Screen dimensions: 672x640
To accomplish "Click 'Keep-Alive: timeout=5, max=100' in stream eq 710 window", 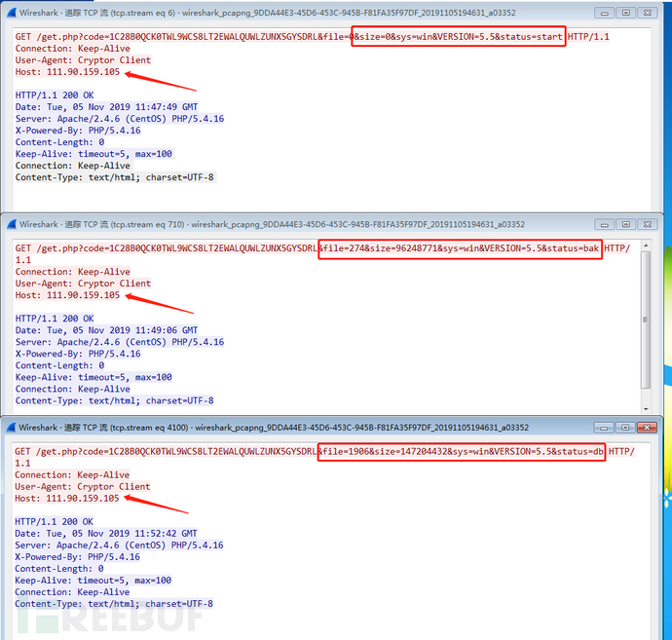I will coord(93,377).
